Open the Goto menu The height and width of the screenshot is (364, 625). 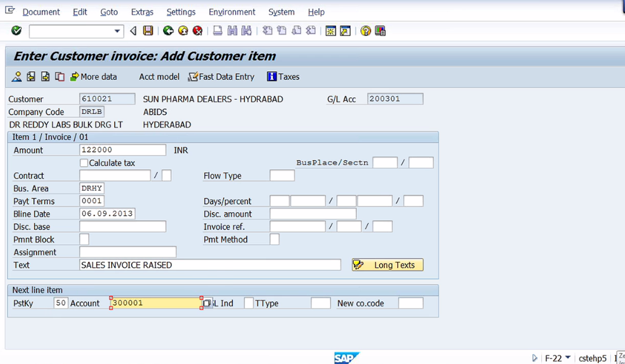(109, 12)
